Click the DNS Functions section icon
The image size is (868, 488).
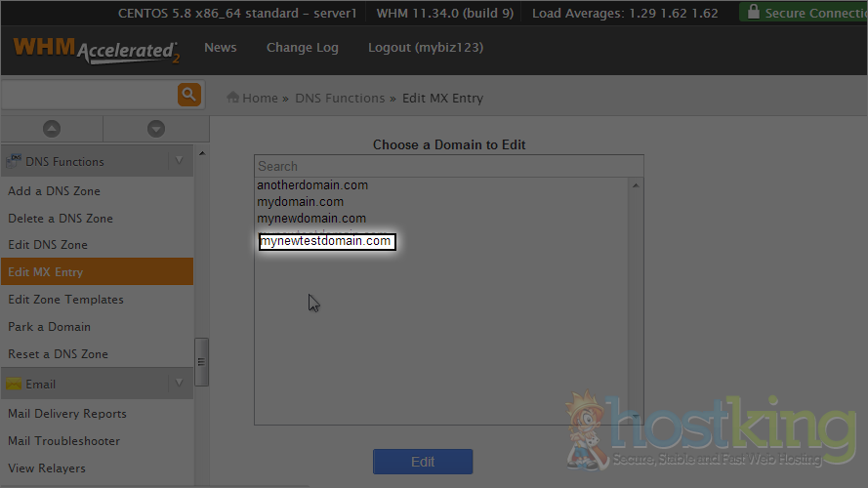click(x=15, y=161)
